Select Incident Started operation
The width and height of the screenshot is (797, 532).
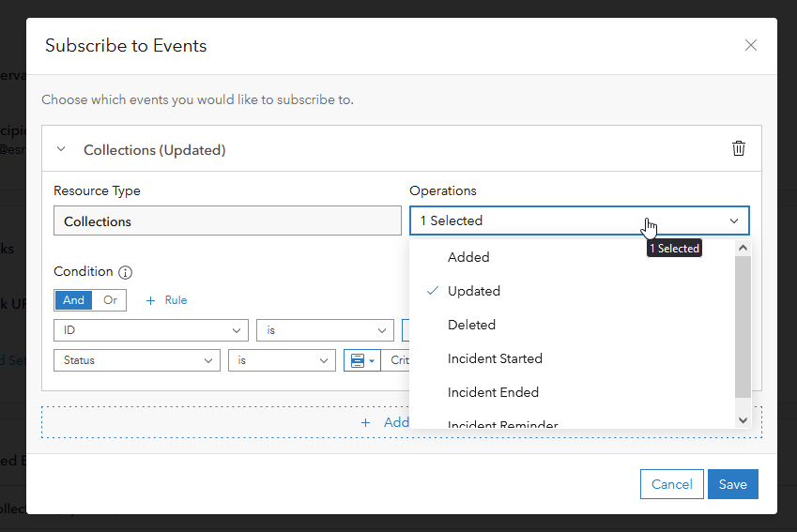pyautogui.click(x=495, y=358)
